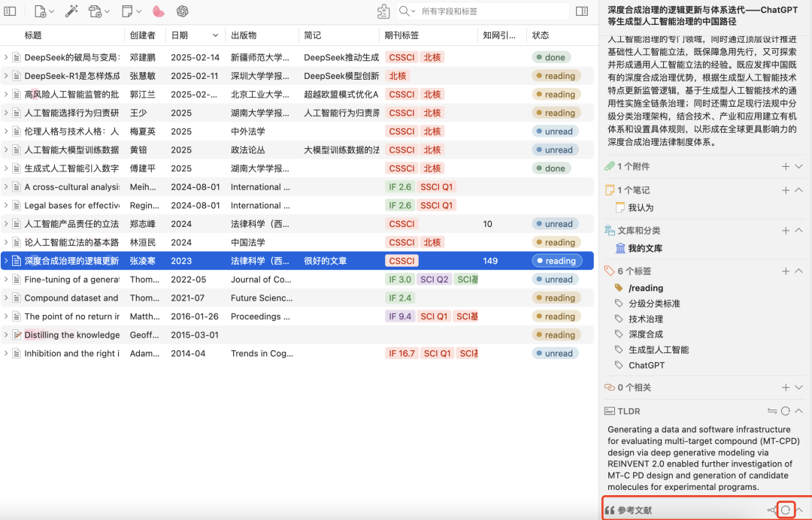Click the done status tag for 邓建鹏
Screen dimensions: 812x520
(x=551, y=57)
